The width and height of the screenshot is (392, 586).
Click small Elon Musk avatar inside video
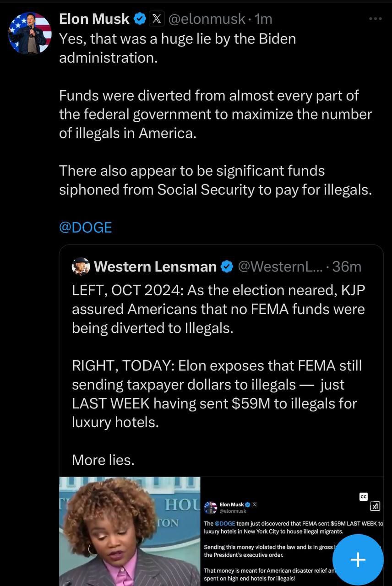(x=211, y=507)
